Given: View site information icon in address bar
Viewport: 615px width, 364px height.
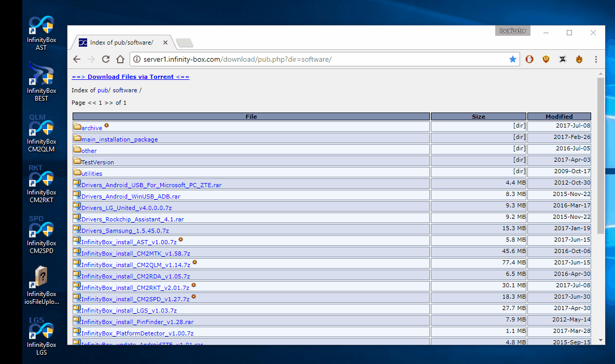Looking at the screenshot, I should coord(136,59).
